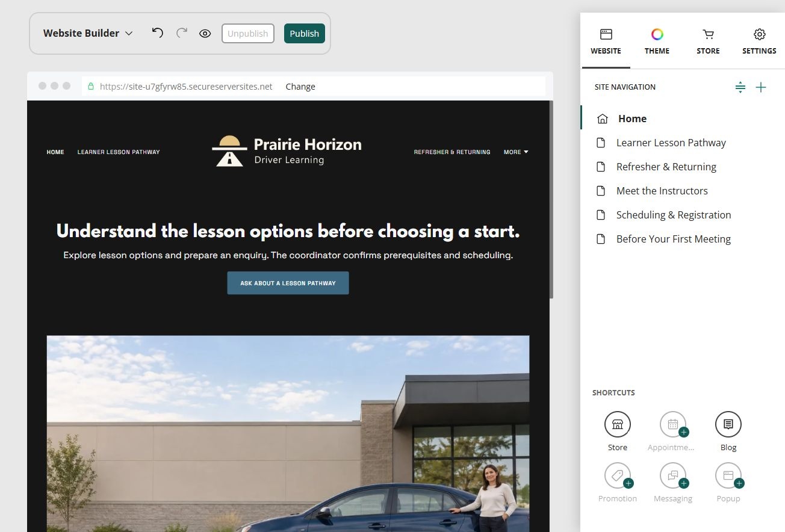Select Refresher & Returning page
Viewport: 785px width, 532px height.
(683, 167)
